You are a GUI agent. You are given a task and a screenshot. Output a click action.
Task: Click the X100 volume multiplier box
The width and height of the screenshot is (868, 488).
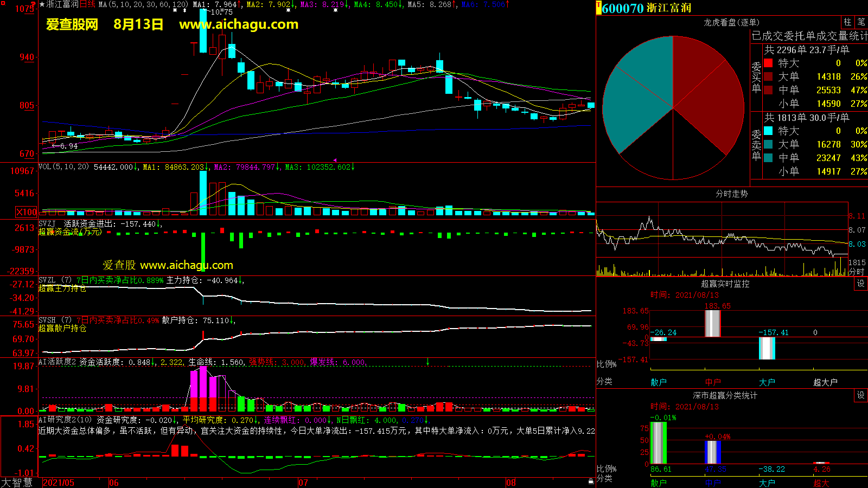click(x=27, y=212)
